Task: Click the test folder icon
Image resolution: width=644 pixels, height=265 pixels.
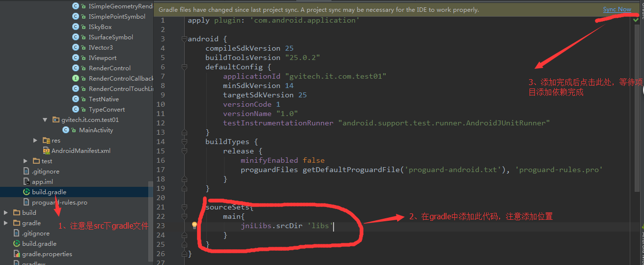Action: click(x=36, y=161)
